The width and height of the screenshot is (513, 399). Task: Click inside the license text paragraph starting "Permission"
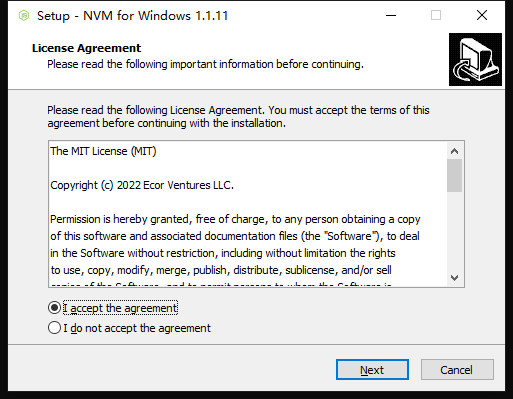[235, 245]
